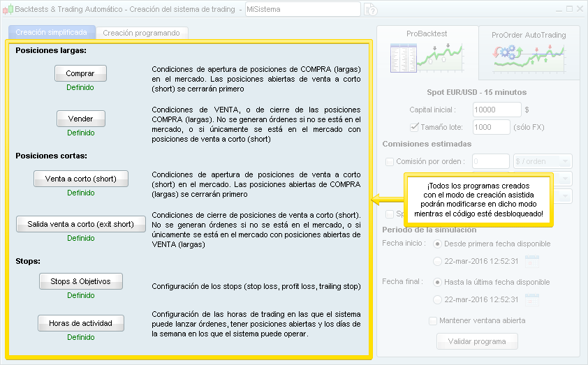Open the Venta a corto (short) conditions
Screen dimensions: 588x365
click(80, 179)
